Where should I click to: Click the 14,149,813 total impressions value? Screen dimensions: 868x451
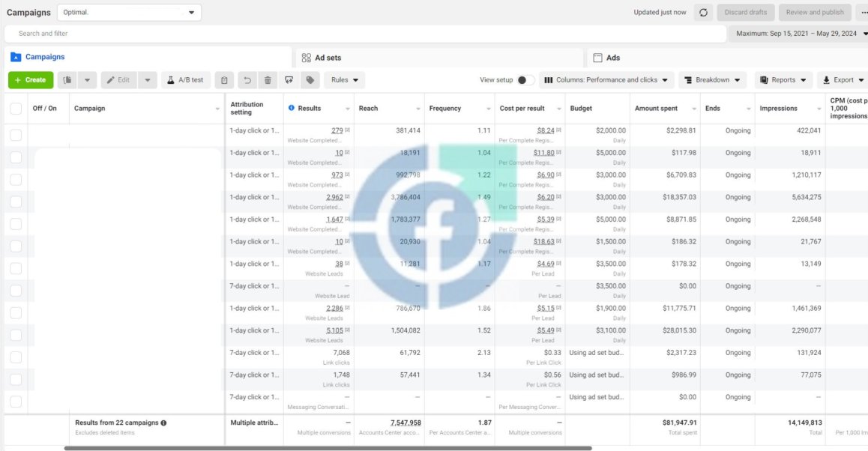(804, 423)
